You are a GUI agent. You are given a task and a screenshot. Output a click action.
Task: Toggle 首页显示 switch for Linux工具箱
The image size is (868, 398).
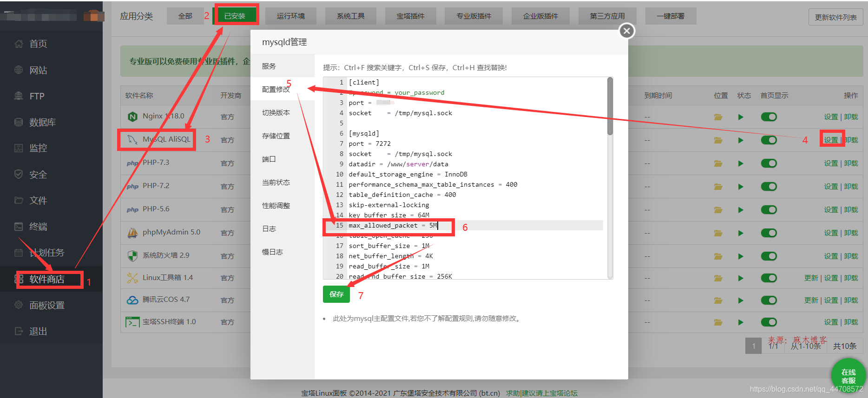click(x=769, y=278)
